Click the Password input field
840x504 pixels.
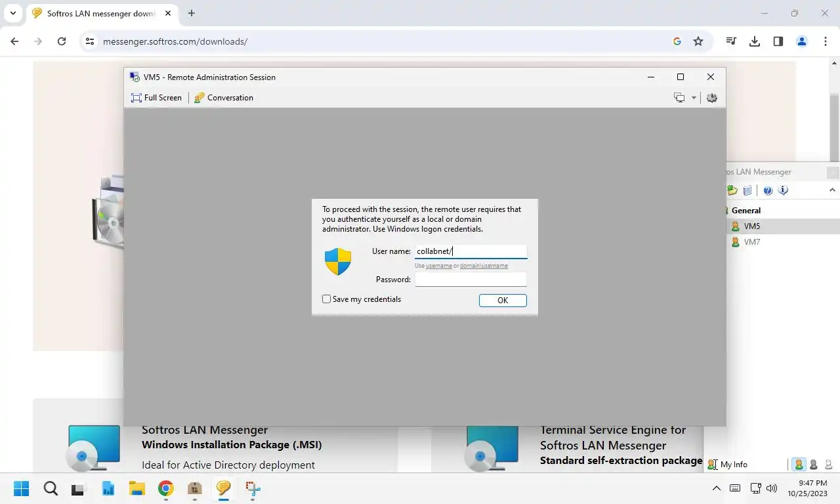[471, 280]
